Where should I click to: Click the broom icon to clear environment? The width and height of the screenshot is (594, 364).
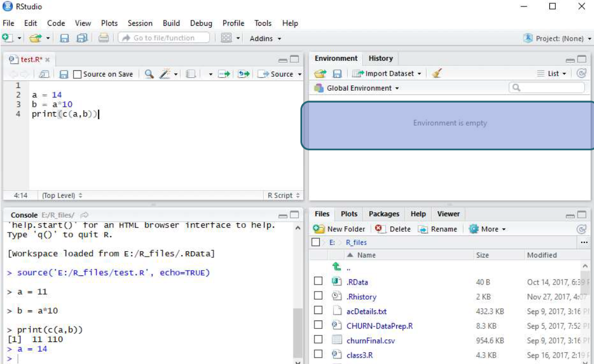(436, 74)
